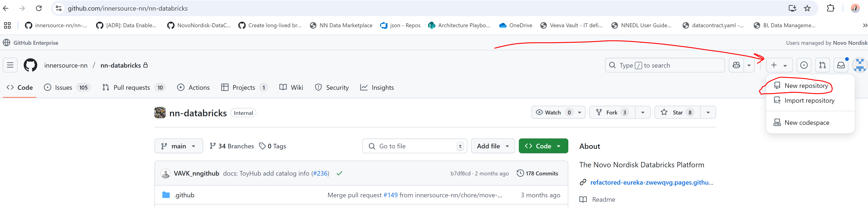Switch to the Issues tab

(x=67, y=87)
